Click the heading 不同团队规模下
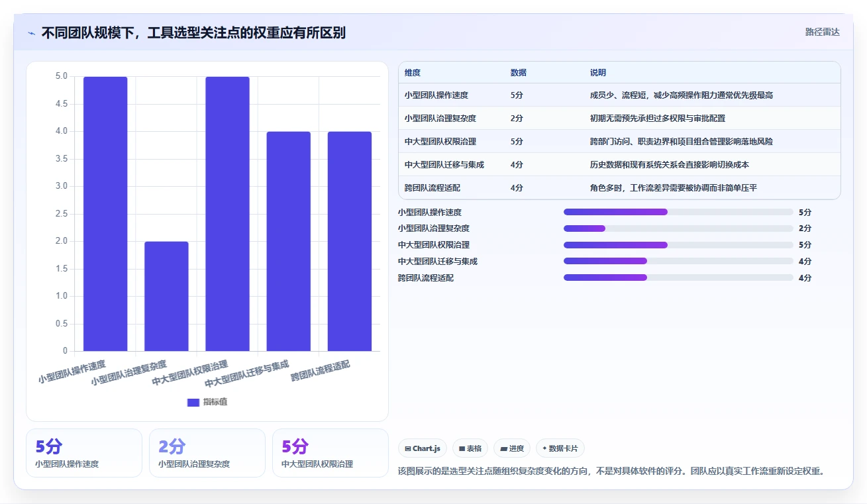This screenshot has width=867, height=504. tap(193, 33)
